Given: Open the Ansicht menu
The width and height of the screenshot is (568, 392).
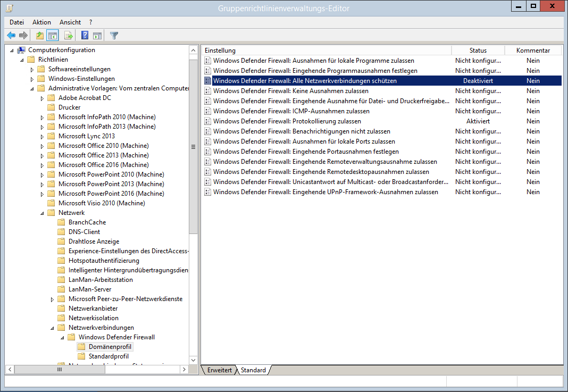Looking at the screenshot, I should point(70,22).
